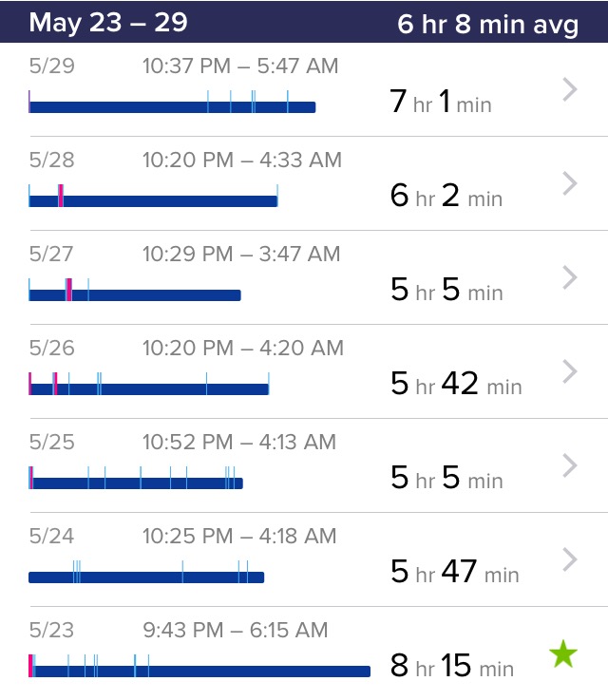Select the 8 hr 15 min duration
Viewport: 608px width, 700px height.
point(451,666)
